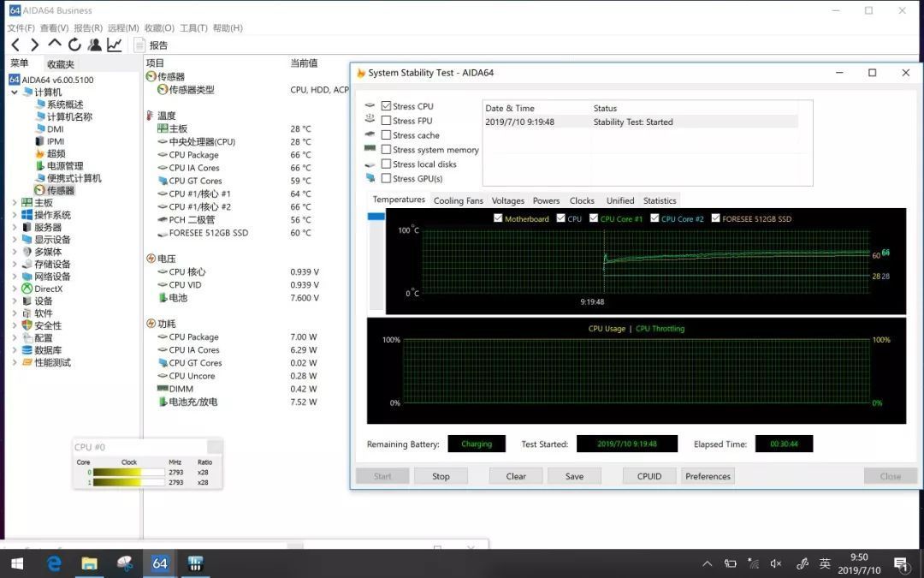
Task: Click the CPUID button
Action: pyautogui.click(x=649, y=476)
